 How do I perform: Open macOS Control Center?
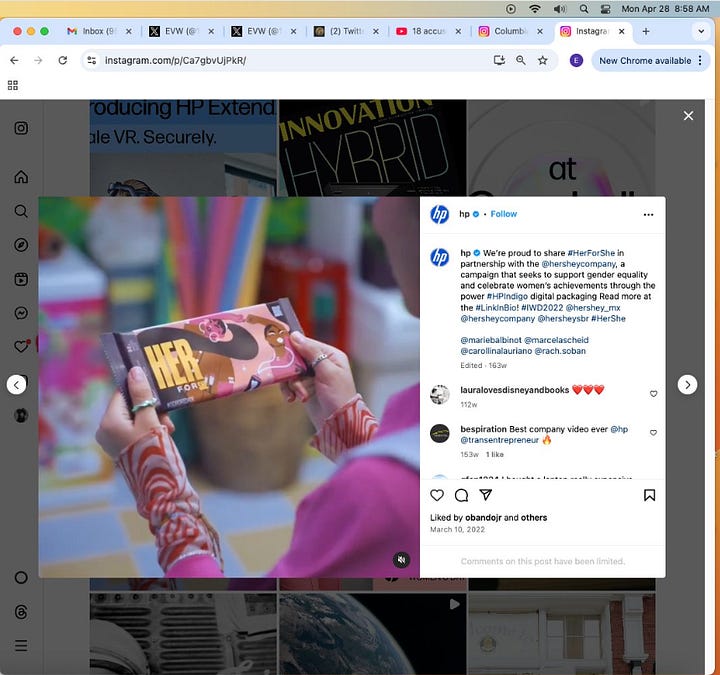[x=606, y=9]
